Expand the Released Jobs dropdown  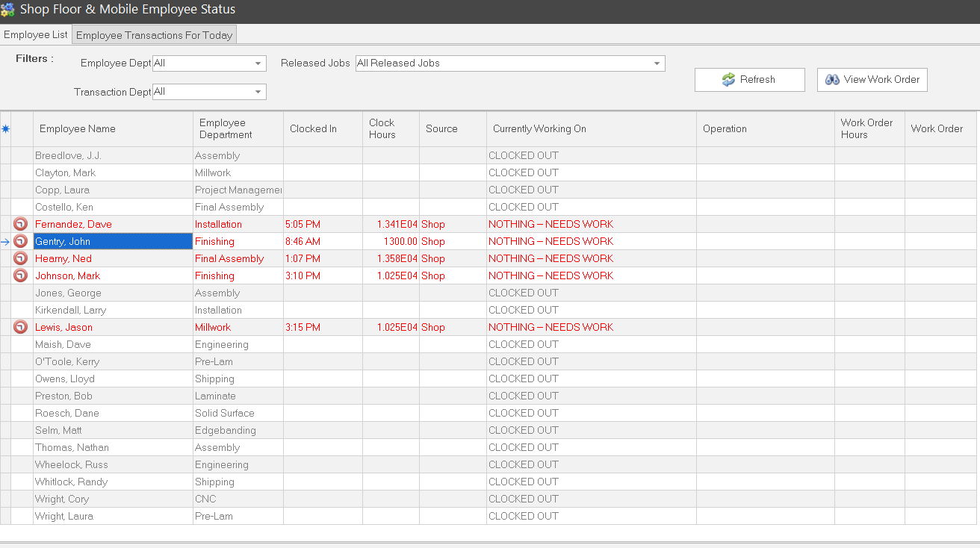pos(657,63)
